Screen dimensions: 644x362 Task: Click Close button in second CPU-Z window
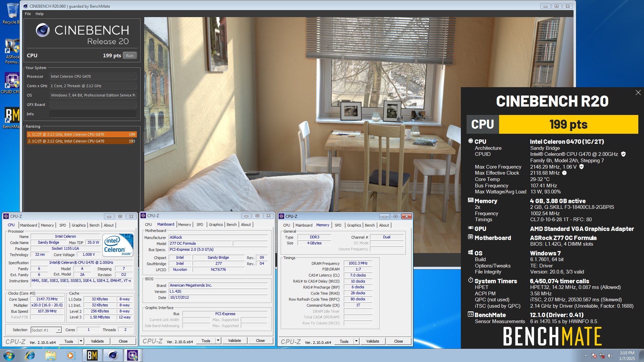click(260, 341)
